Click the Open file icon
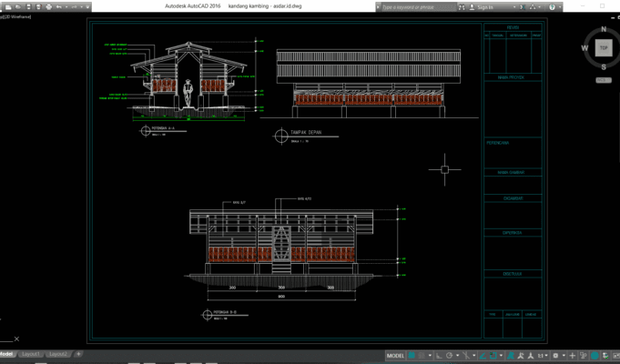Viewport: 620px width, 364px height. tap(18, 6)
